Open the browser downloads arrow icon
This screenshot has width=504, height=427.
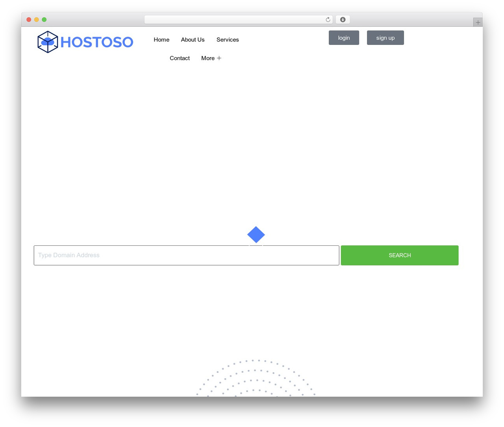(x=343, y=20)
